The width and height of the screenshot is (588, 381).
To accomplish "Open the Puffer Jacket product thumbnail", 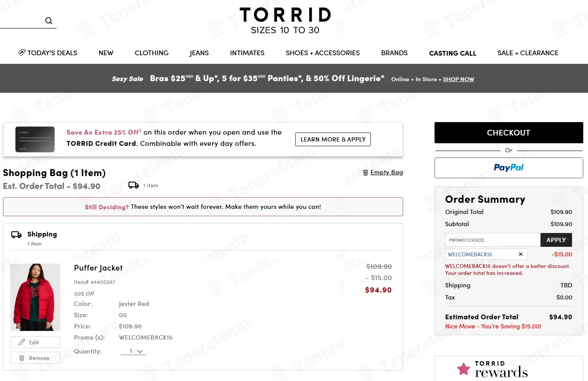I will pos(35,297).
